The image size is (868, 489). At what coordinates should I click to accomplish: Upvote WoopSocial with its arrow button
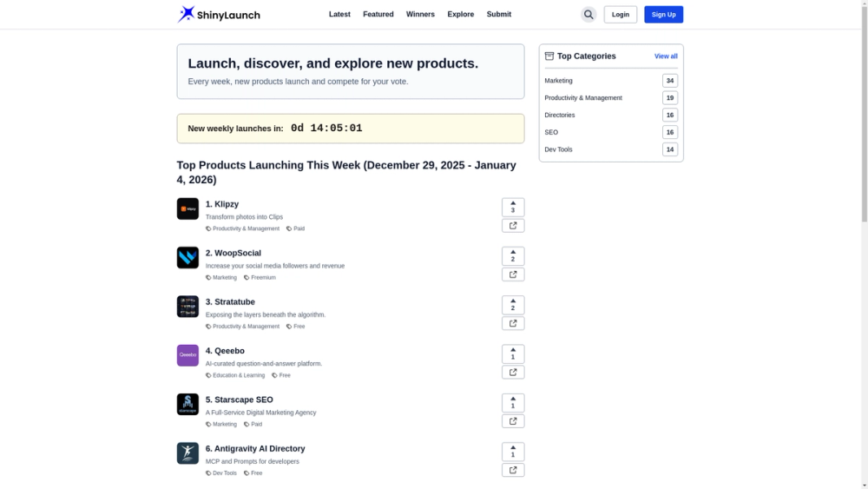click(513, 256)
